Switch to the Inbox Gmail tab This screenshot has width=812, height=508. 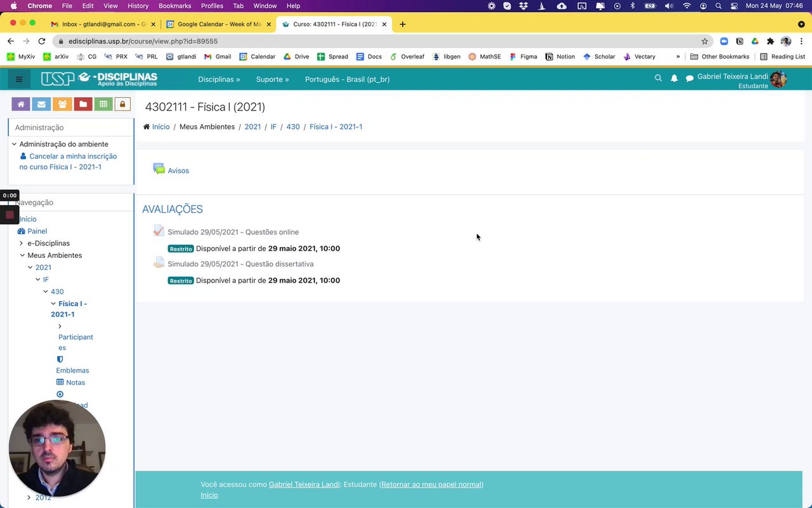(x=103, y=24)
